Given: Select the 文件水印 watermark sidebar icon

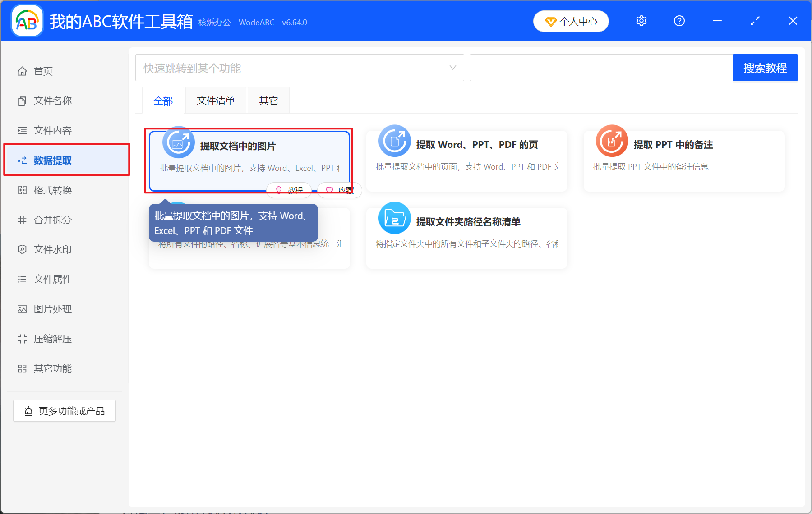Looking at the screenshot, I should [23, 249].
